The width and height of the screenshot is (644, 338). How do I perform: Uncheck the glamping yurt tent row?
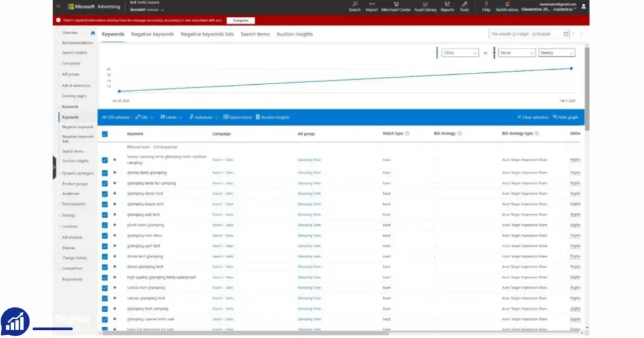click(105, 246)
